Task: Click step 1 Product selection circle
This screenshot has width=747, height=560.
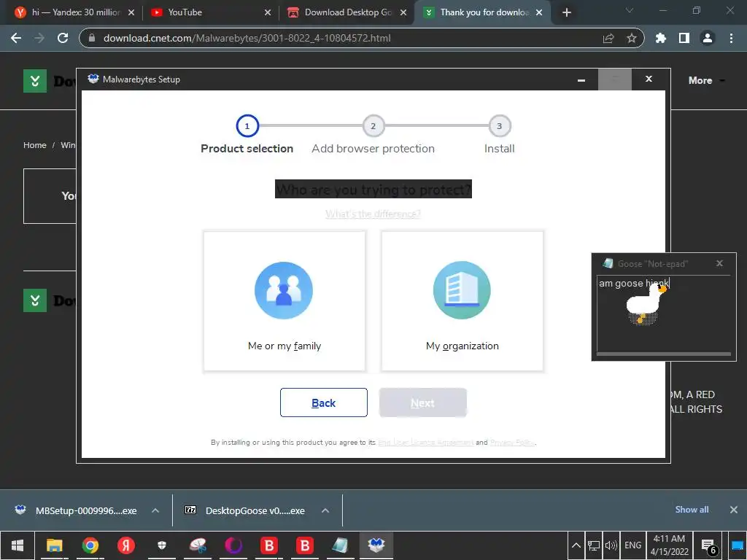Action: point(247,126)
